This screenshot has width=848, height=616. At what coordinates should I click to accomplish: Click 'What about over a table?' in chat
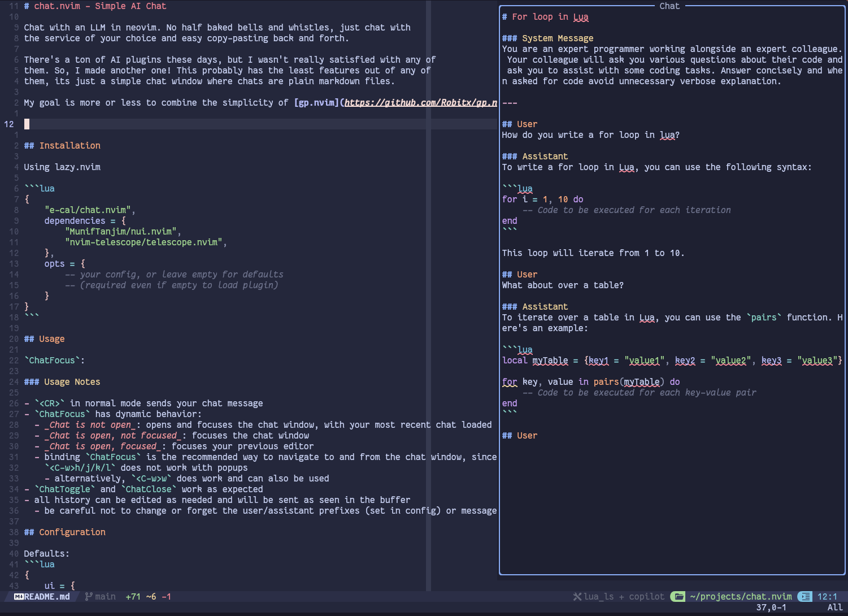coord(563,285)
